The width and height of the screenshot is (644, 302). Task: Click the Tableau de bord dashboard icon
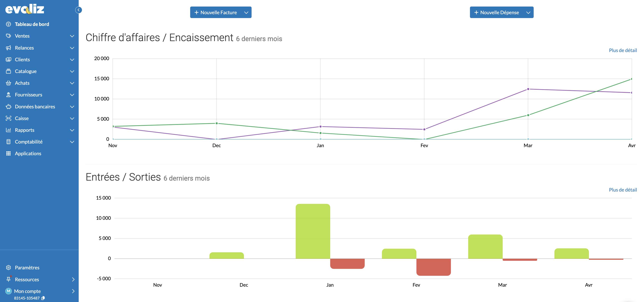point(8,24)
